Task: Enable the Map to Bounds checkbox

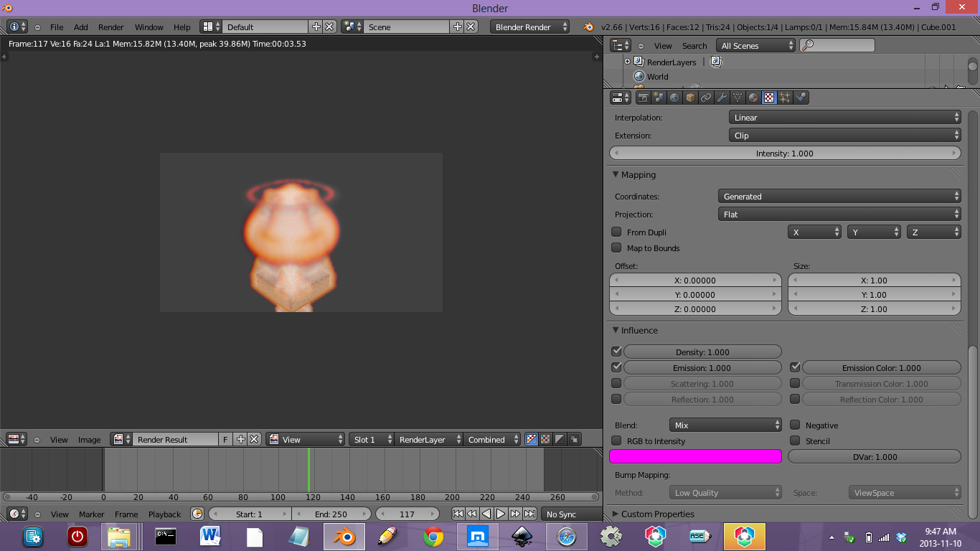Action: coord(616,248)
